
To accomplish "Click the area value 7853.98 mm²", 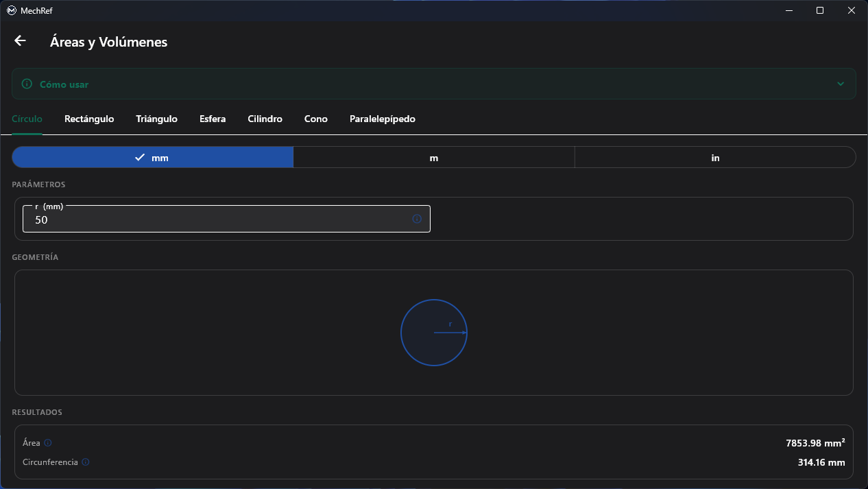I will (x=815, y=443).
